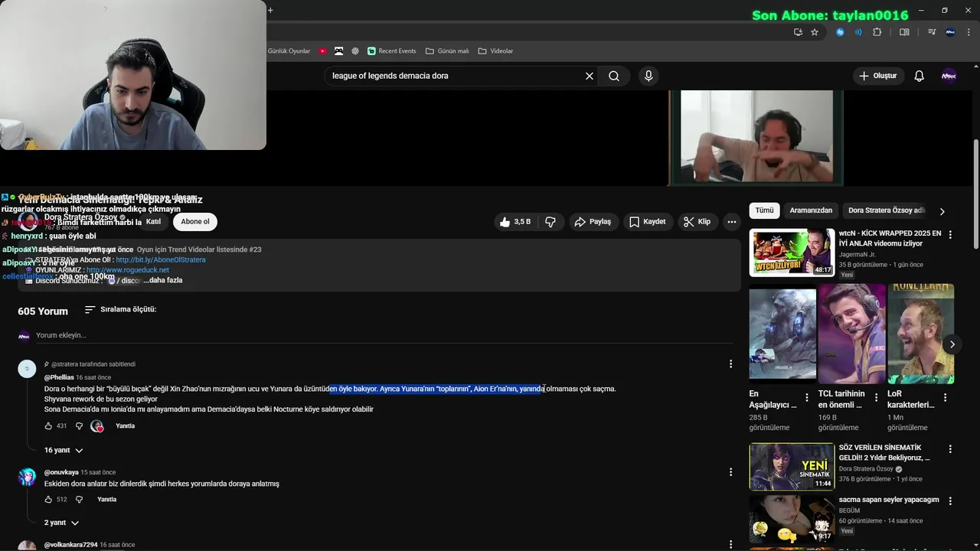Select Dora Stratera Özsoy filter chip
This screenshot has height=551, width=980.
[x=887, y=210]
